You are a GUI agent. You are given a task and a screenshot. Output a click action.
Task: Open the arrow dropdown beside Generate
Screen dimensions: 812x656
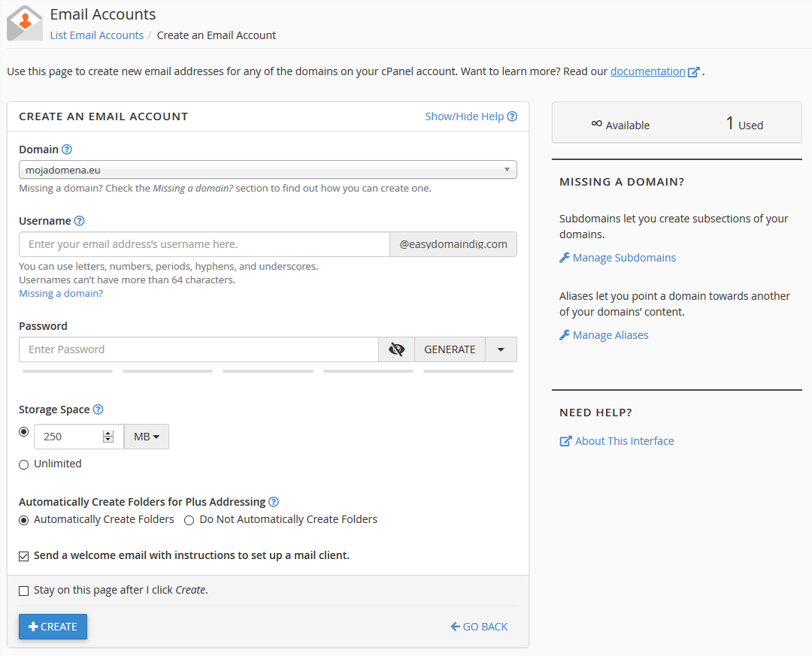(501, 349)
